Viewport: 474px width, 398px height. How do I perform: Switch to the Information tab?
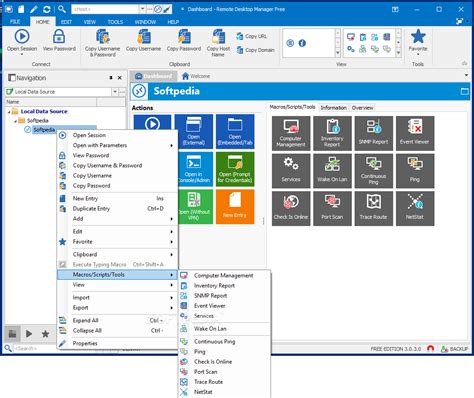[333, 108]
